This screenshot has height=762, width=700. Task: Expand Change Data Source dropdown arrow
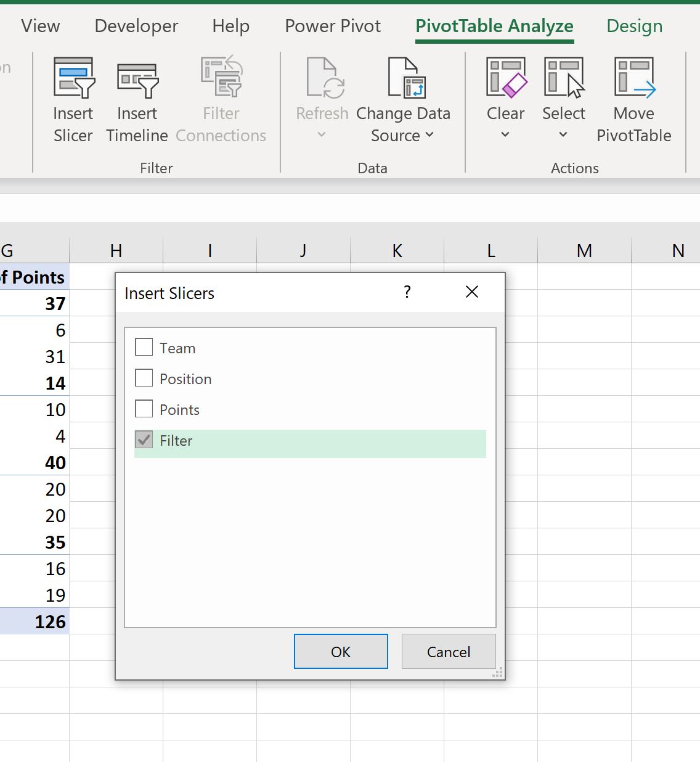[429, 135]
